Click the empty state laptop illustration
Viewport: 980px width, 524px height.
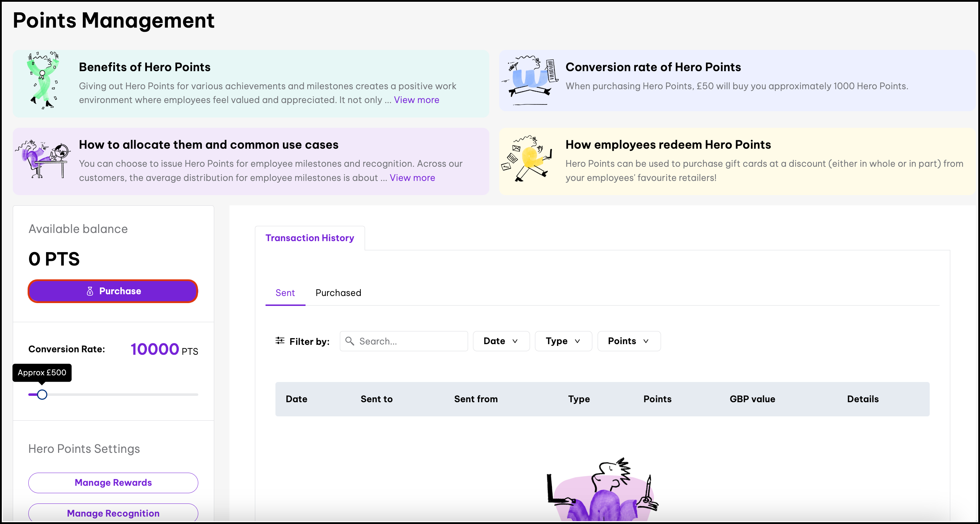[602, 491]
